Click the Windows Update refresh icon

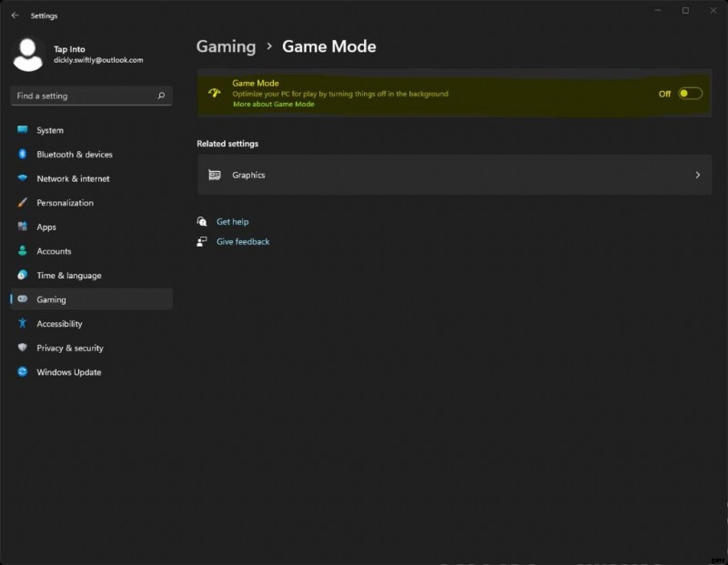click(22, 371)
